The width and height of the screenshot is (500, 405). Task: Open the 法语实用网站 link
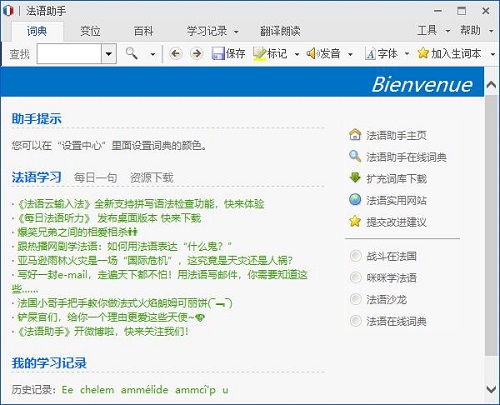pos(396,200)
